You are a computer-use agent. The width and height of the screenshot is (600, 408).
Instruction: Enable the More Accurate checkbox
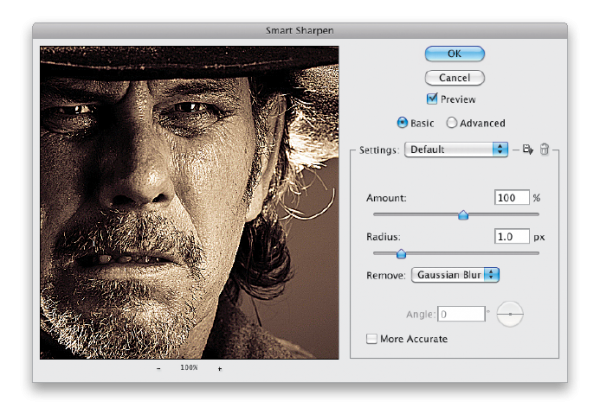click(372, 339)
